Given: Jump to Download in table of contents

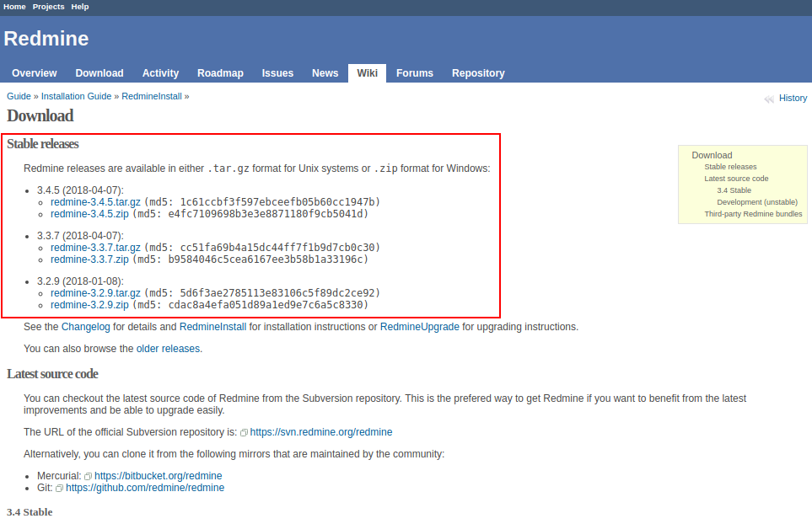Looking at the screenshot, I should pos(712,155).
